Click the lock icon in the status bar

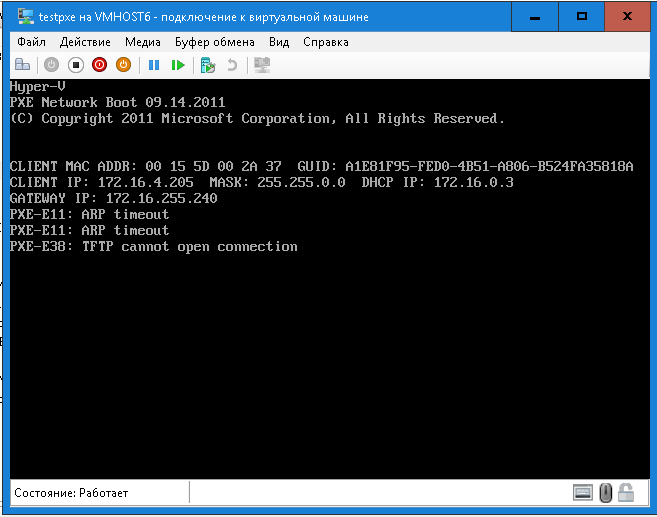[x=626, y=493]
